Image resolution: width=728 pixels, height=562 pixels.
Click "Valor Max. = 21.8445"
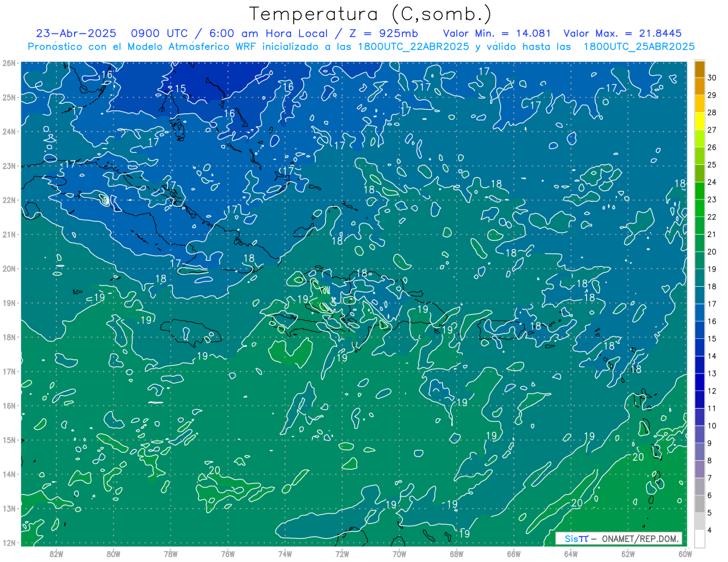pyautogui.click(x=622, y=33)
